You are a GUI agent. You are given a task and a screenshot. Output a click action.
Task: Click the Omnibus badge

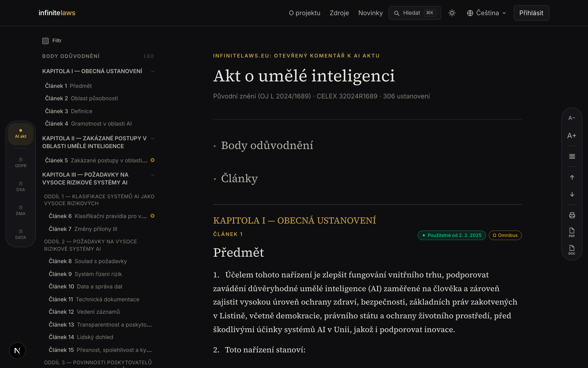point(505,235)
